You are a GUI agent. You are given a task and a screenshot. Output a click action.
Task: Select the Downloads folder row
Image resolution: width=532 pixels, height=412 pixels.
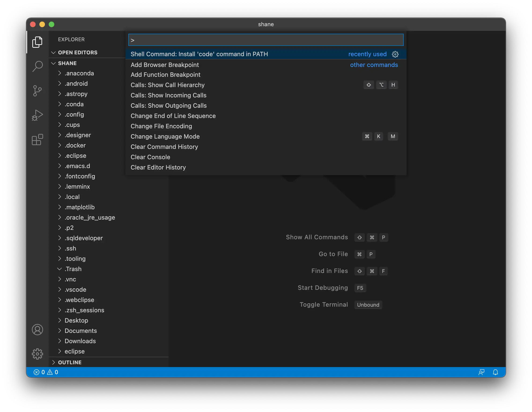109,341
